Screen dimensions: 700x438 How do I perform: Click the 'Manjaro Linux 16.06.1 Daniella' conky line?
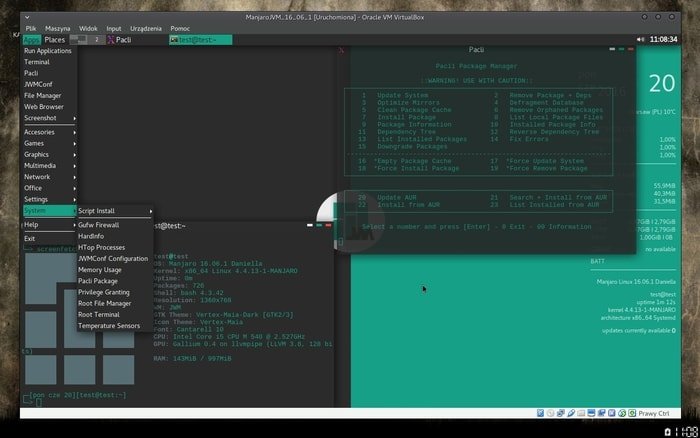click(x=636, y=282)
